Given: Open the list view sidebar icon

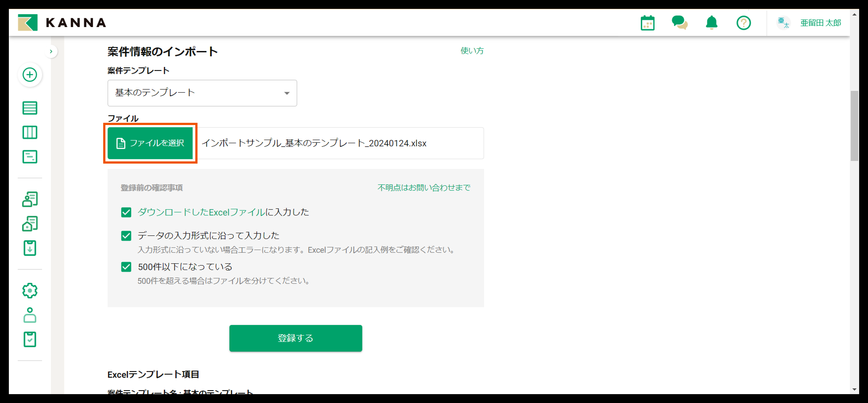Looking at the screenshot, I should [x=30, y=108].
